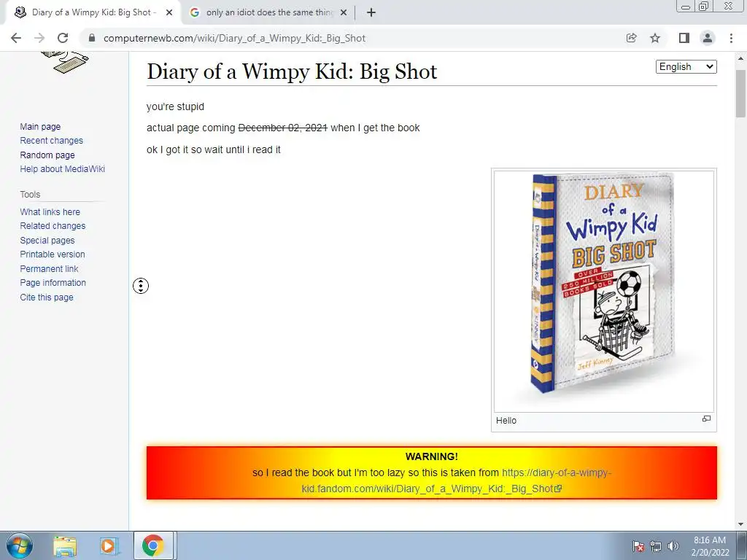Click the network icon in system tray

click(x=656, y=546)
